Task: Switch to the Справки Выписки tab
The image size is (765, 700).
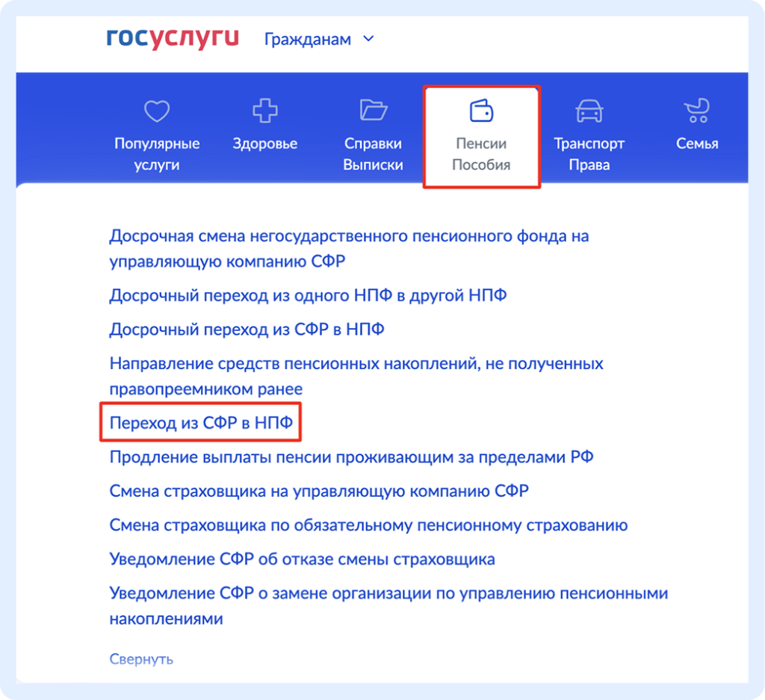Action: point(374,135)
